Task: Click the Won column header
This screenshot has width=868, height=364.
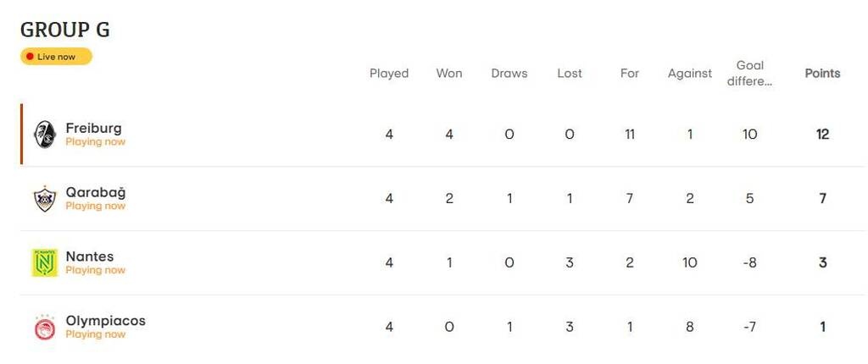Action: pyautogui.click(x=449, y=74)
